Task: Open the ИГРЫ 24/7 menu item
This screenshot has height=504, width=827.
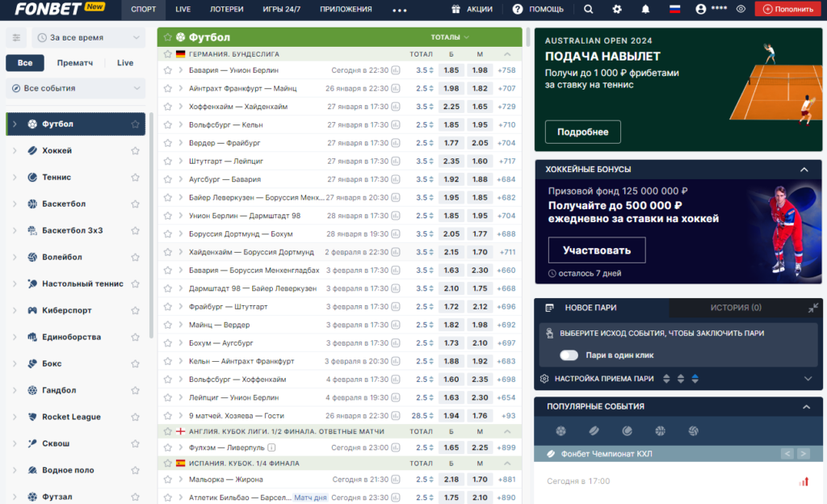Action: (x=282, y=9)
